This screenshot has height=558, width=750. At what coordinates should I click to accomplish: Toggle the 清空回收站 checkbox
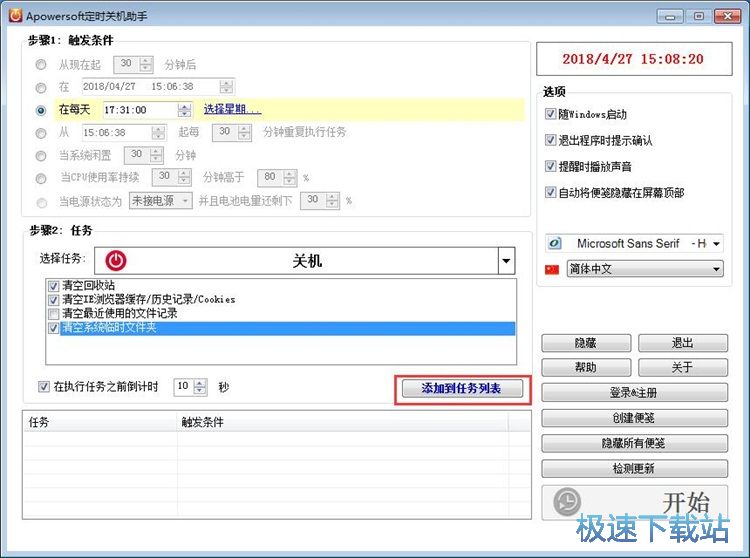54,286
